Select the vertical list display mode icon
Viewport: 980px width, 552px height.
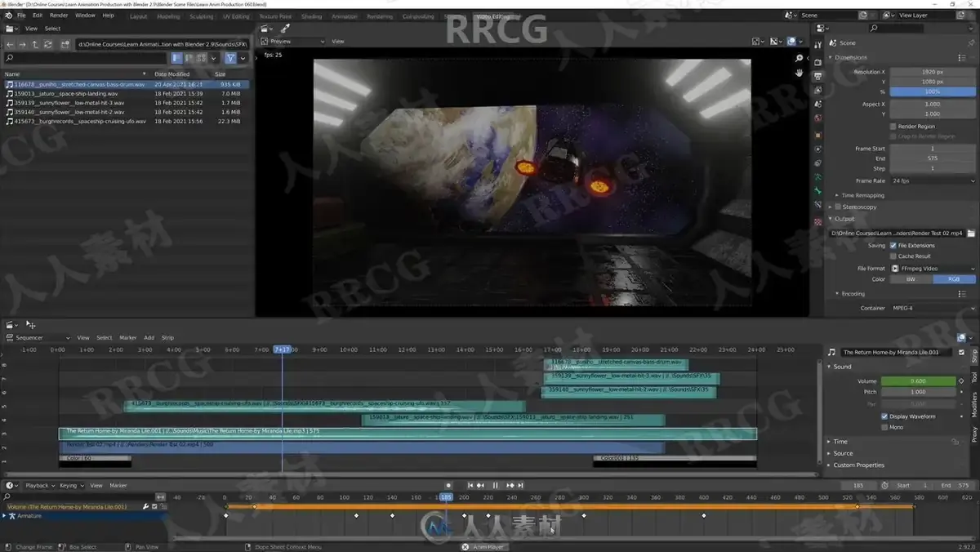tap(177, 58)
